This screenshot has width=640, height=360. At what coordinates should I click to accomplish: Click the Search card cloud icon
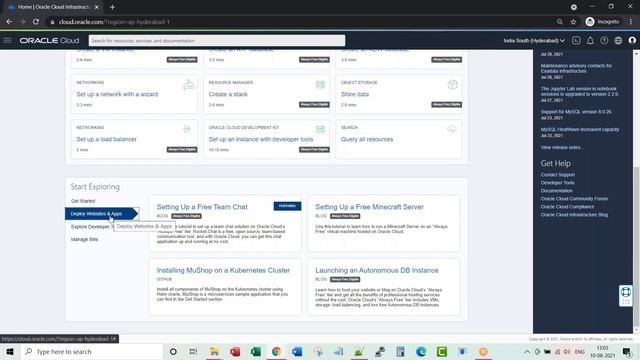[451, 129]
